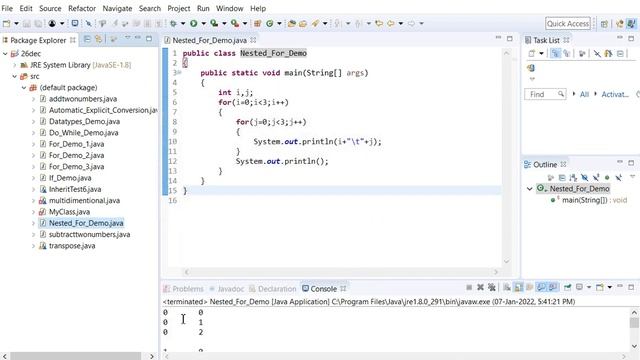Click the New Java Class icon

click(x=269, y=24)
